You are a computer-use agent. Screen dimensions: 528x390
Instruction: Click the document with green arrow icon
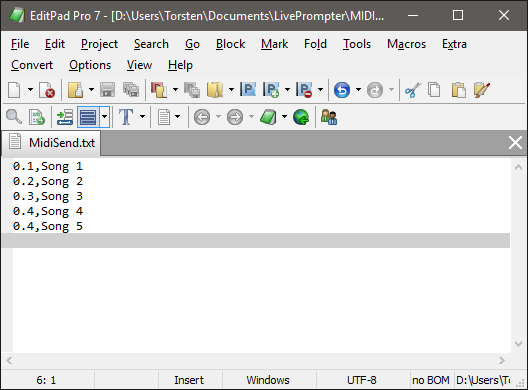[37, 117]
